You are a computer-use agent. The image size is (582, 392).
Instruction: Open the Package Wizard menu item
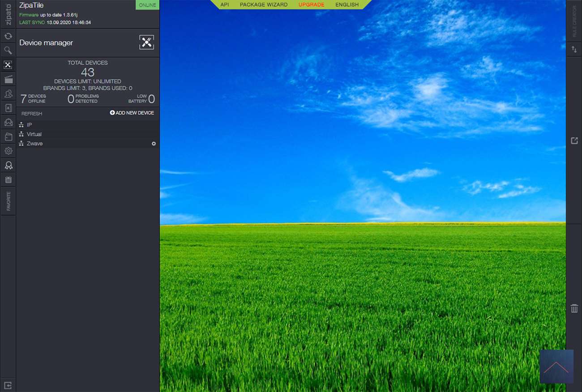264,4
